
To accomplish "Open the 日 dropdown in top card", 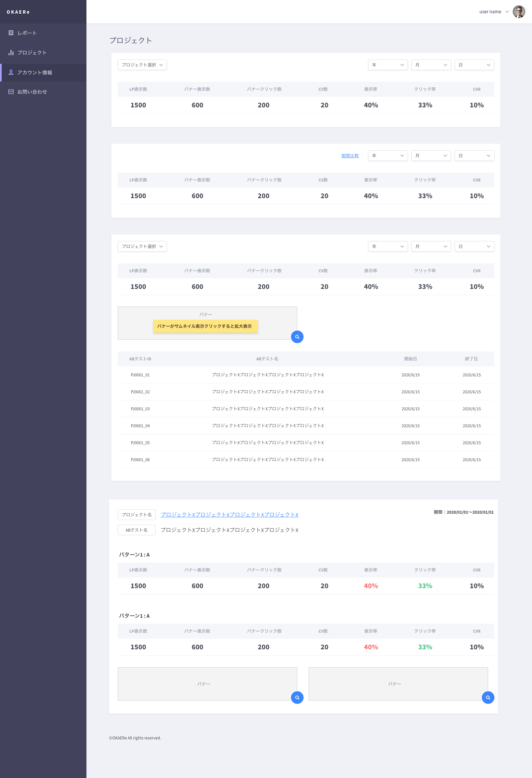I will click(474, 65).
